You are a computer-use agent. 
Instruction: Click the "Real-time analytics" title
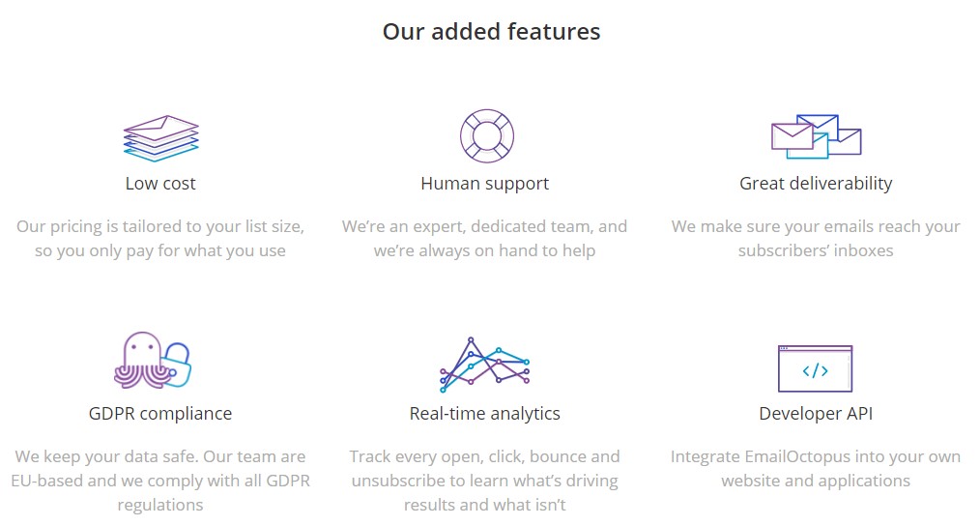485,414
